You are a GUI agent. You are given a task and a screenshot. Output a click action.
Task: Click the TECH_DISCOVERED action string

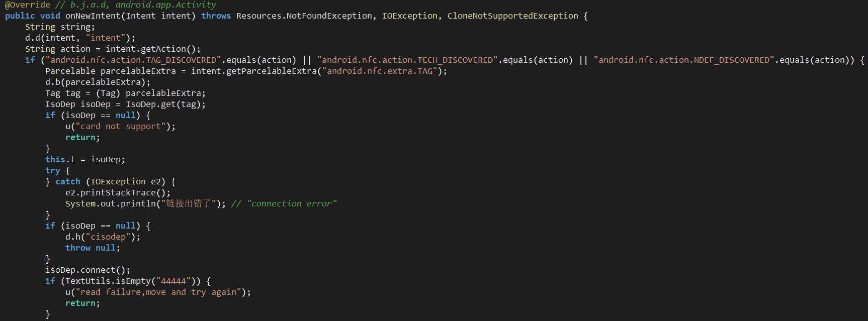407,60
